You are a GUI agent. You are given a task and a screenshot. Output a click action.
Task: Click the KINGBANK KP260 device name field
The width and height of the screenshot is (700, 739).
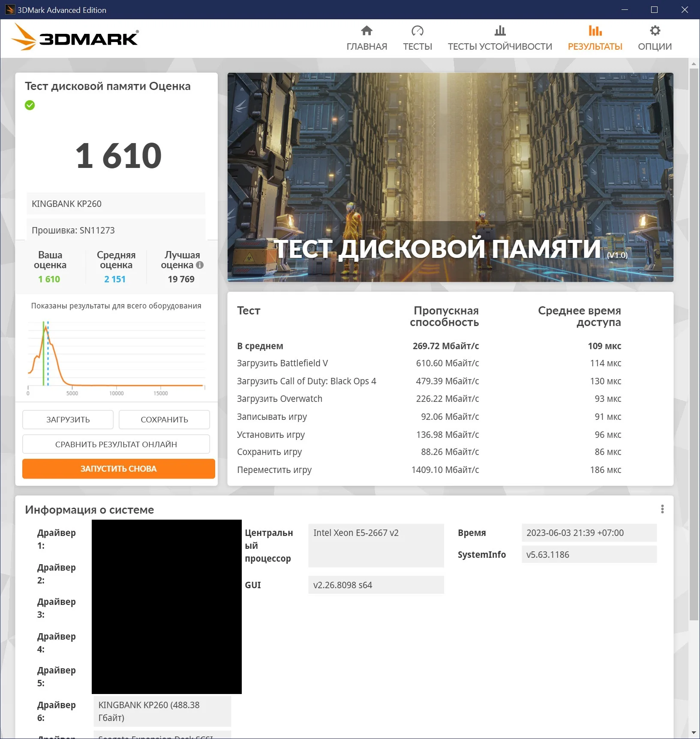[116, 203]
